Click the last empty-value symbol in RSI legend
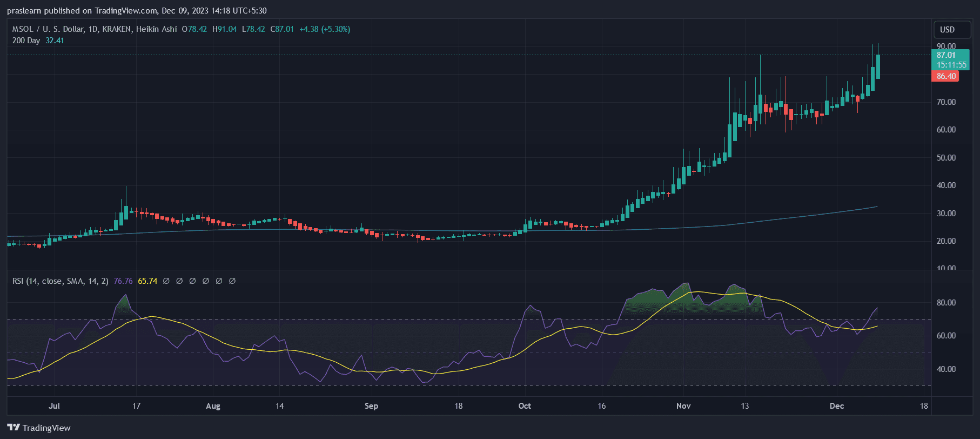This screenshot has height=439, width=980. pyautogui.click(x=232, y=281)
